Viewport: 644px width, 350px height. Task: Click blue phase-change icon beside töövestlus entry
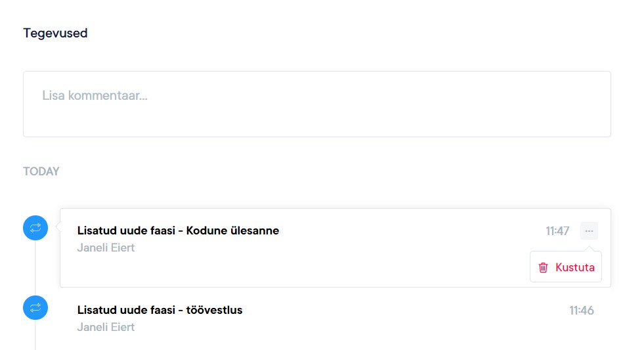[35, 307]
